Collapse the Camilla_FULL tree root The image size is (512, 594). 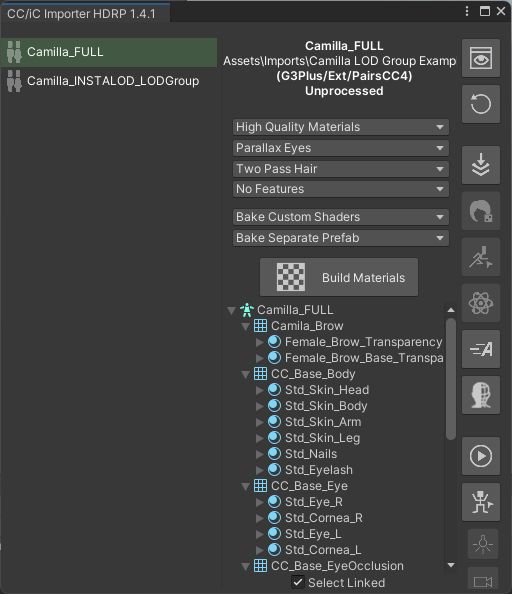[231, 311]
